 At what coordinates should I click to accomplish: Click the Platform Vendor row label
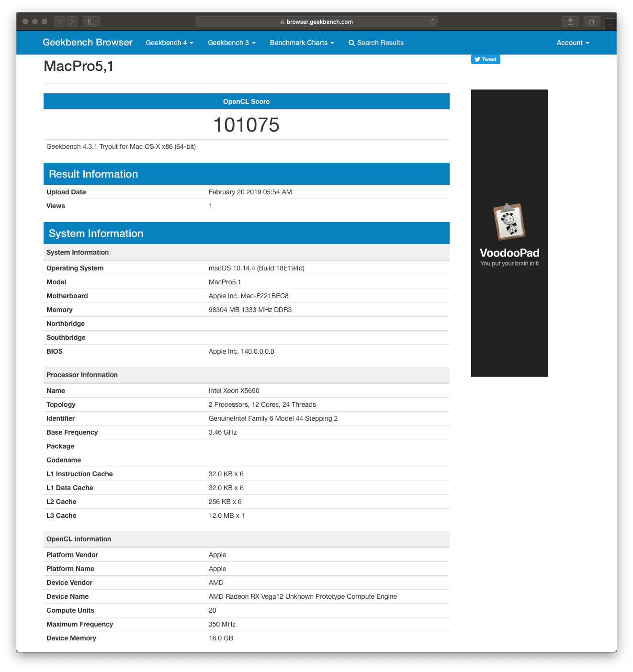(x=72, y=555)
